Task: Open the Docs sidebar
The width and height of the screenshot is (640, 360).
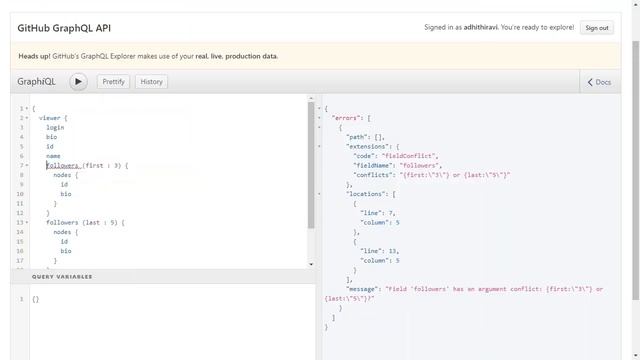Action: pyautogui.click(x=599, y=82)
